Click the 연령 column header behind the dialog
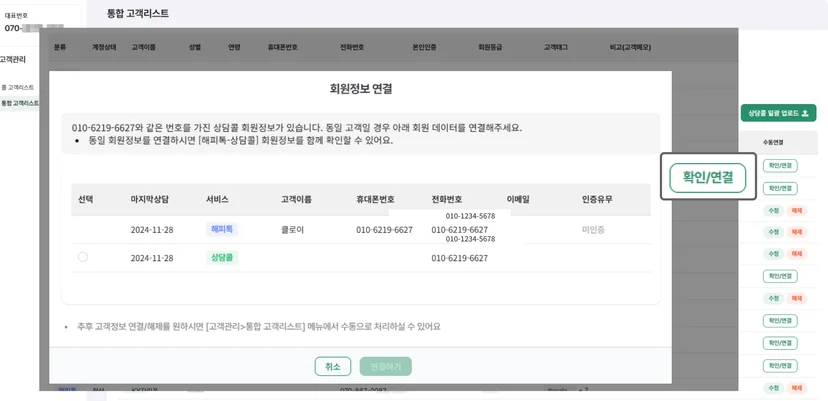 pos(234,47)
